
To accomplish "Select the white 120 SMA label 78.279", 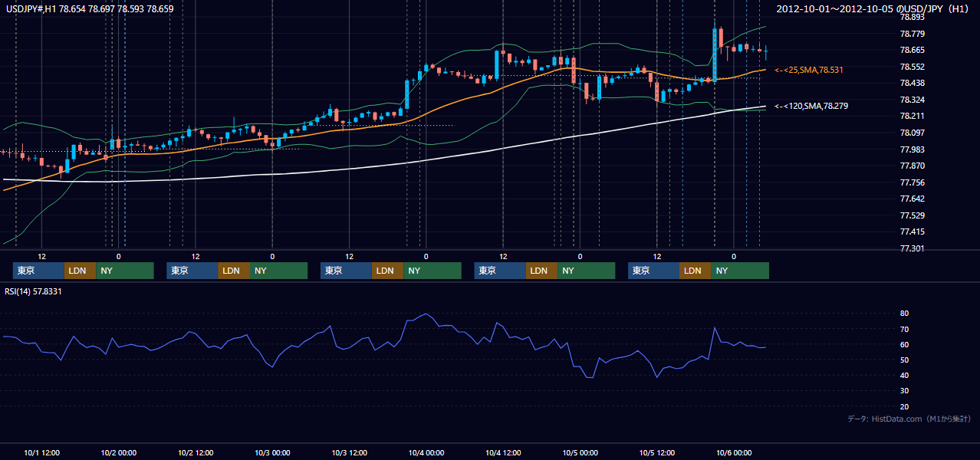I will point(811,106).
